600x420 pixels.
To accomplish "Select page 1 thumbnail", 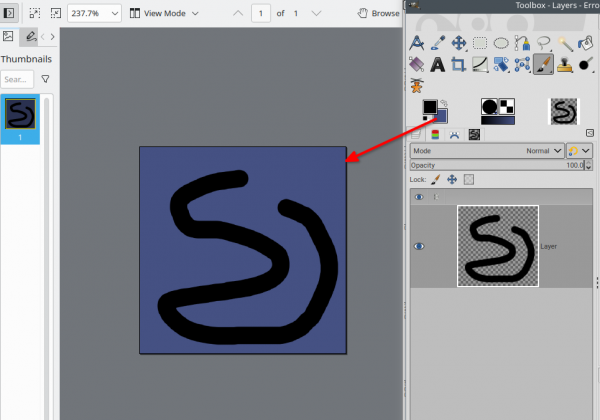I will tap(20, 119).
